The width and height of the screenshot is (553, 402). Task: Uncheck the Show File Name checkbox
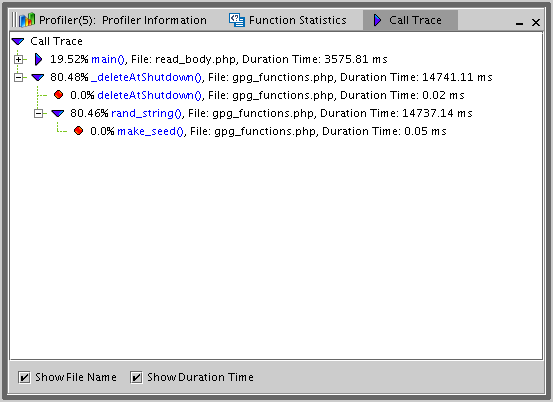[x=24, y=377]
